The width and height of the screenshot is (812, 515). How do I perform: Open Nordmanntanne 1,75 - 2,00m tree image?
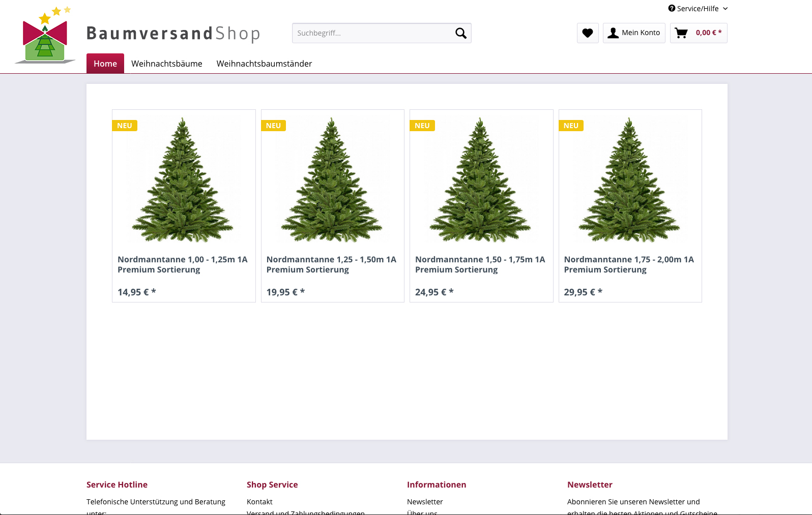(630, 180)
